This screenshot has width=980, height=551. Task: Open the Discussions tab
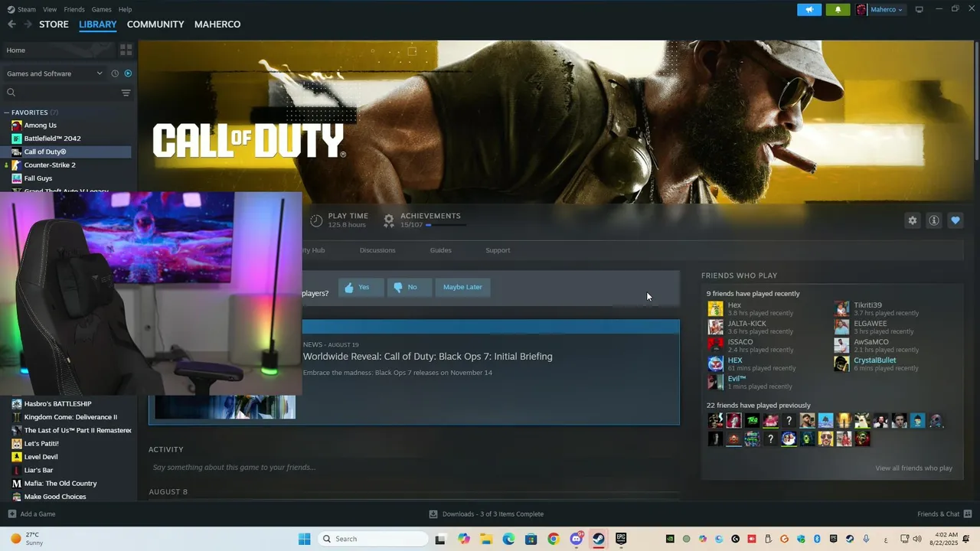377,250
